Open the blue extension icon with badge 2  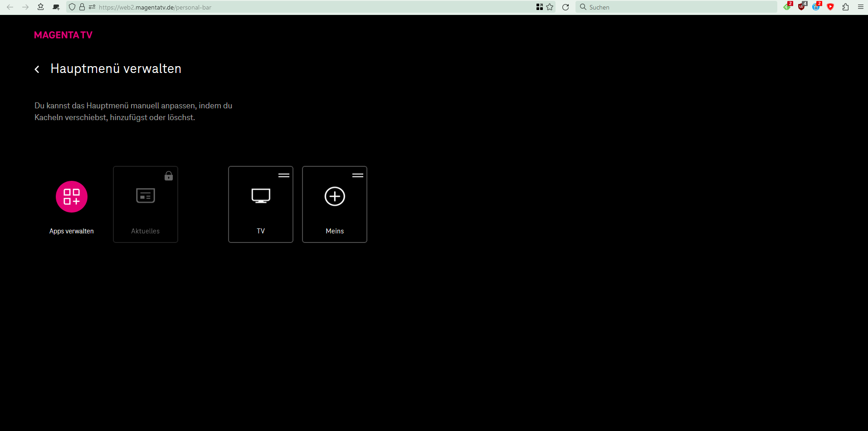(x=816, y=7)
